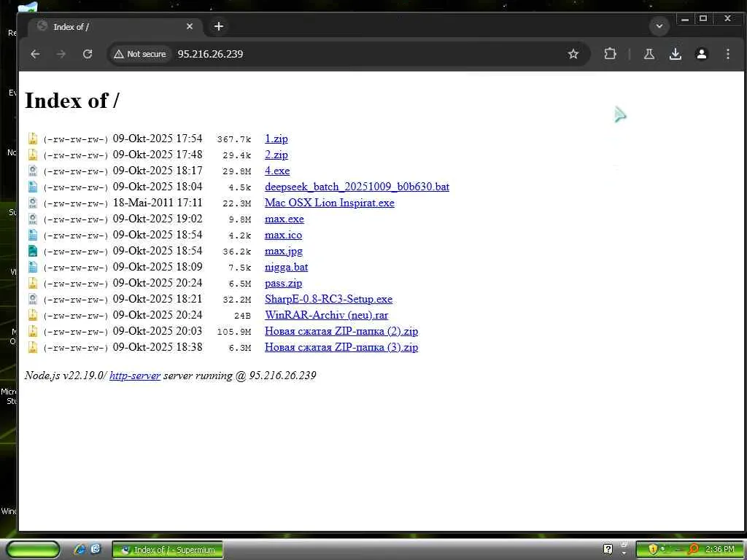Open 'Новая сжатая ZIP-папка (3).zip' link
Viewport: 747px width, 560px height.
341,347
